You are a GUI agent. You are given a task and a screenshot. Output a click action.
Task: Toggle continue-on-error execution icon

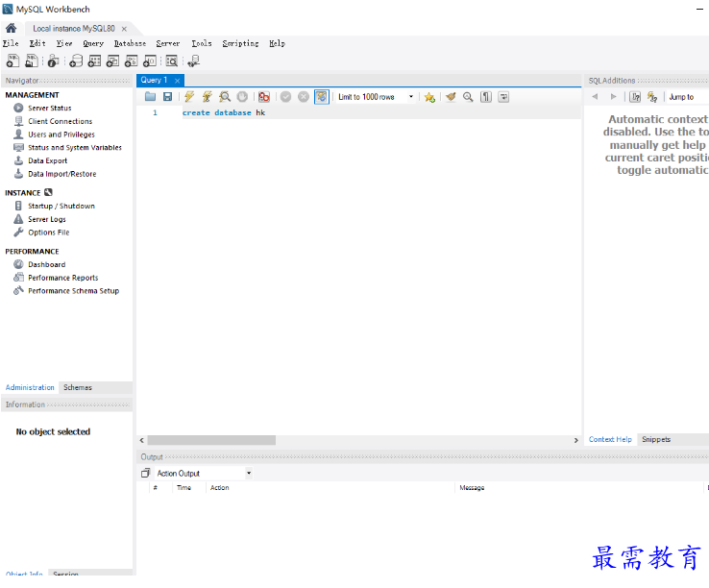click(264, 96)
